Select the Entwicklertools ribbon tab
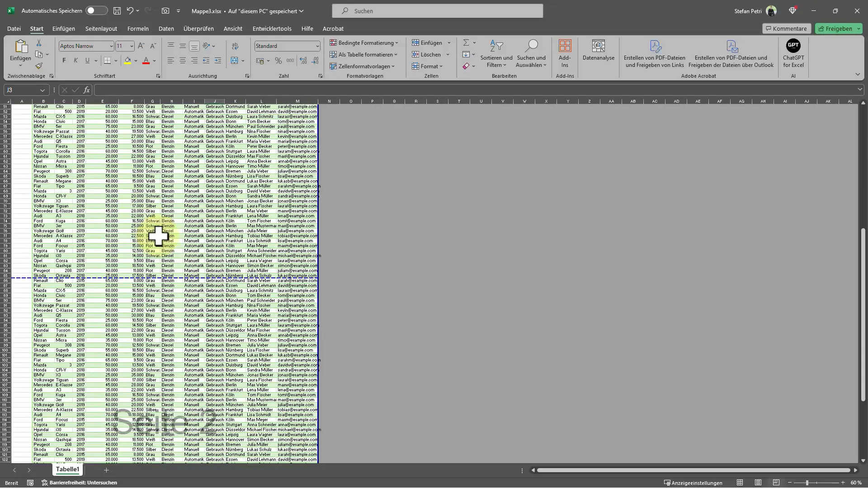This screenshot has width=868, height=488. (x=273, y=28)
